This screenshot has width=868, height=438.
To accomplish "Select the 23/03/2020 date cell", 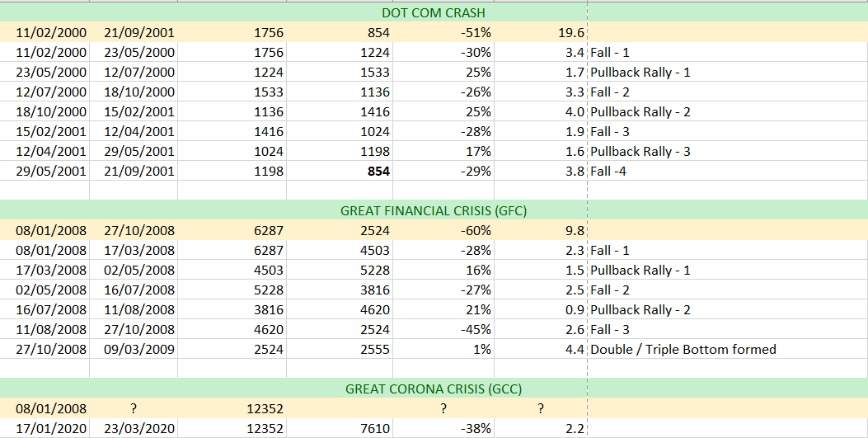I will [139, 429].
